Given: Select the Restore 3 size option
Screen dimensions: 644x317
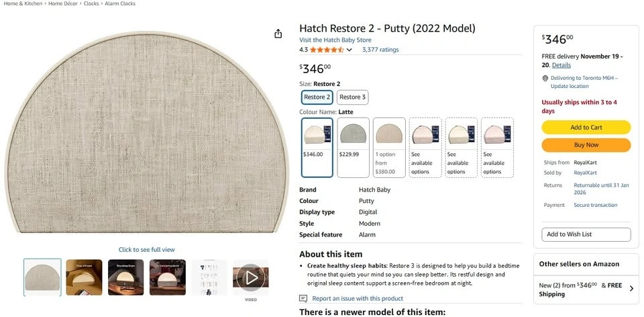Looking at the screenshot, I should [x=353, y=97].
